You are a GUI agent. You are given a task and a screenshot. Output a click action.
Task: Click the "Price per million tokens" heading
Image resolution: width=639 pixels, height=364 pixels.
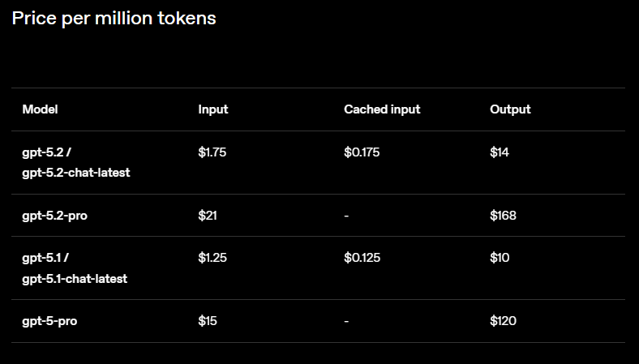[x=114, y=18]
